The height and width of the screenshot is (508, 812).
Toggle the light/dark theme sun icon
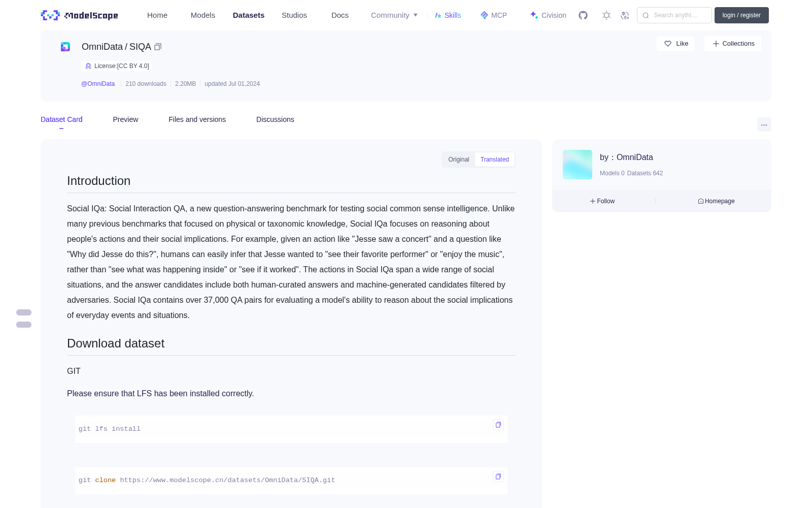tap(606, 15)
